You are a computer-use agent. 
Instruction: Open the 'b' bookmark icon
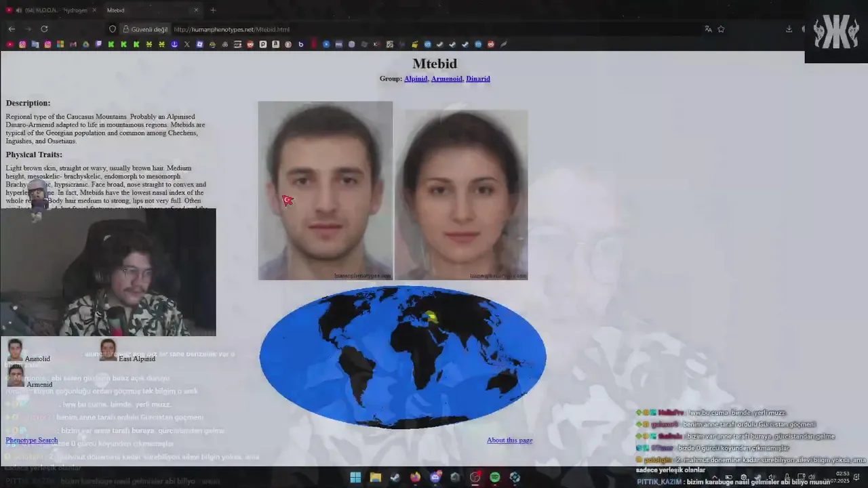click(300, 45)
